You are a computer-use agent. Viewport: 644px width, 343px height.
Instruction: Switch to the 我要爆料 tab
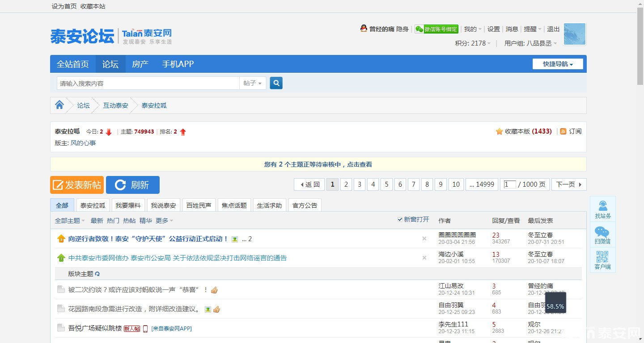128,205
